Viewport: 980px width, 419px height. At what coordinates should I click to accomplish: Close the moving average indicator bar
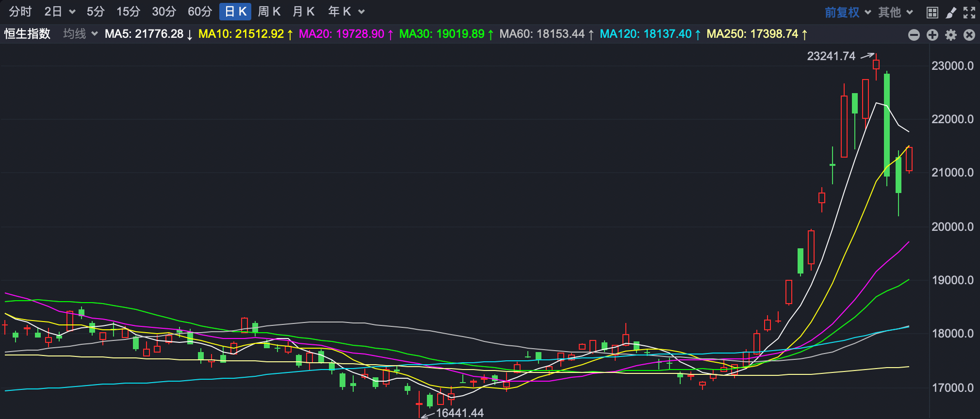(969, 34)
